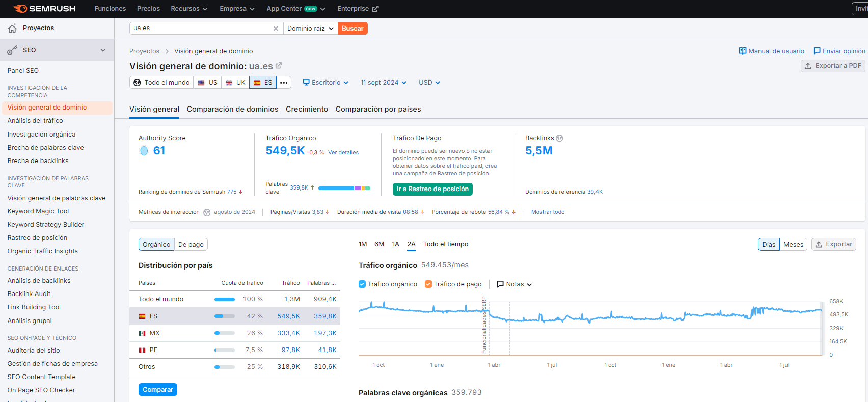Select the Crecimiento tab
The image size is (868, 402).
pos(307,109)
